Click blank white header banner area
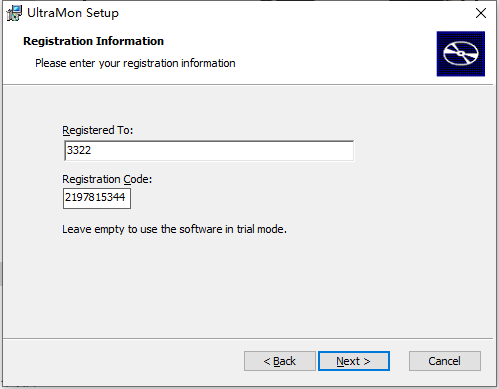 tap(333, 53)
